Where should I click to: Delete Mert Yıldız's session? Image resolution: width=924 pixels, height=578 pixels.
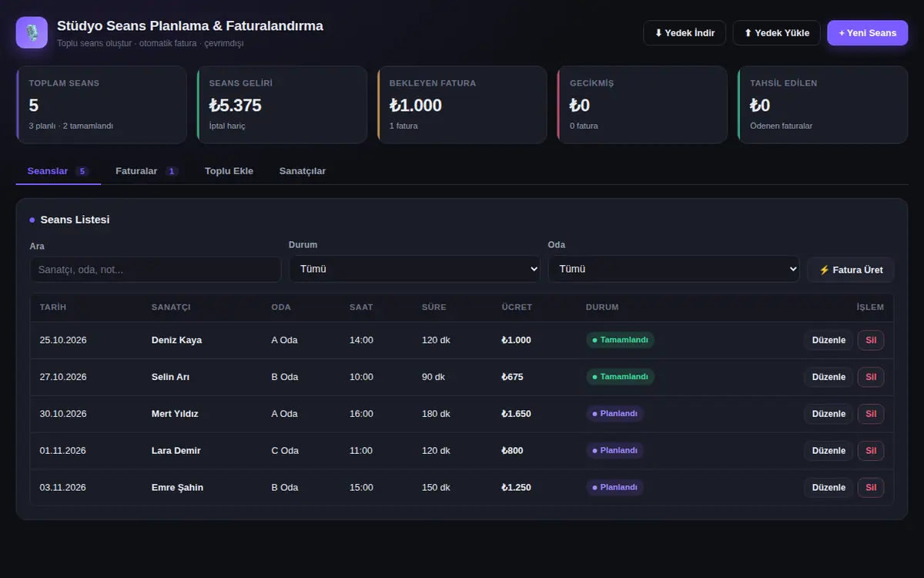tap(871, 414)
